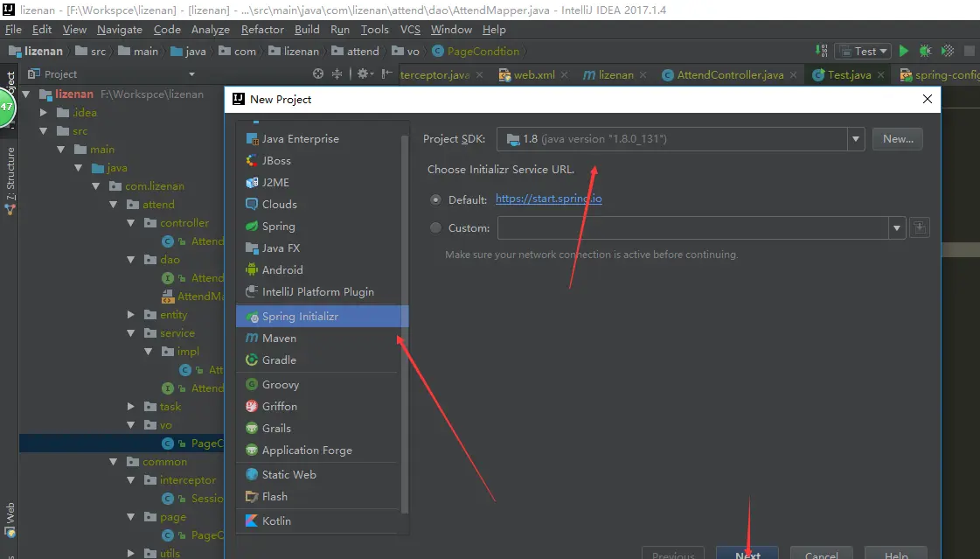Open the VCS menu

coord(410,30)
